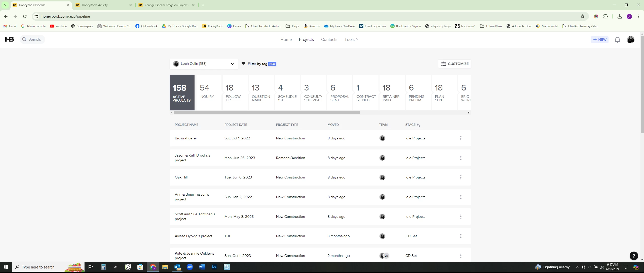
Task: Open the user profile avatar menu
Action: point(630,40)
